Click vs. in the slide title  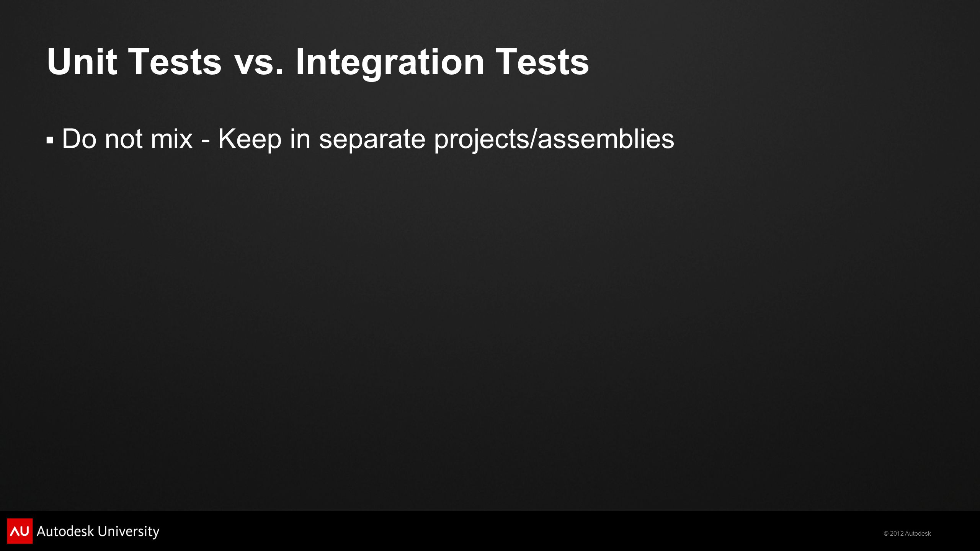point(259,64)
